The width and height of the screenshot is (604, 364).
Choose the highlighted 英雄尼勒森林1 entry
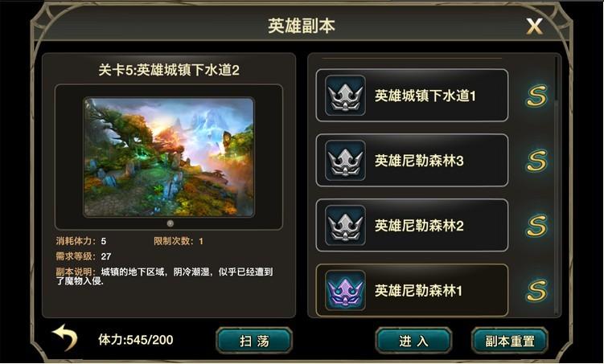pos(412,290)
